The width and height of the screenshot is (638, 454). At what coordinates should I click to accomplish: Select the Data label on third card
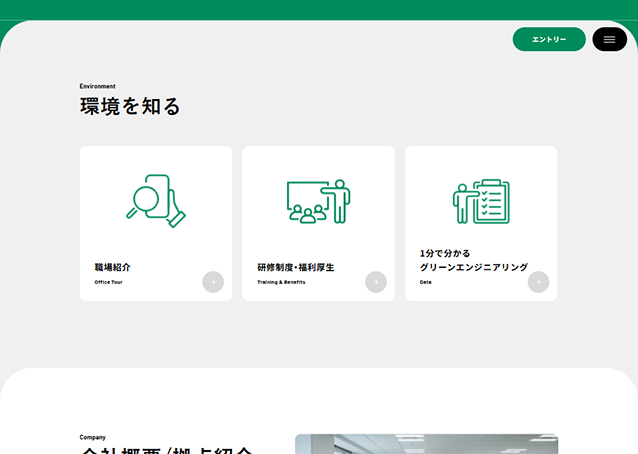click(426, 283)
